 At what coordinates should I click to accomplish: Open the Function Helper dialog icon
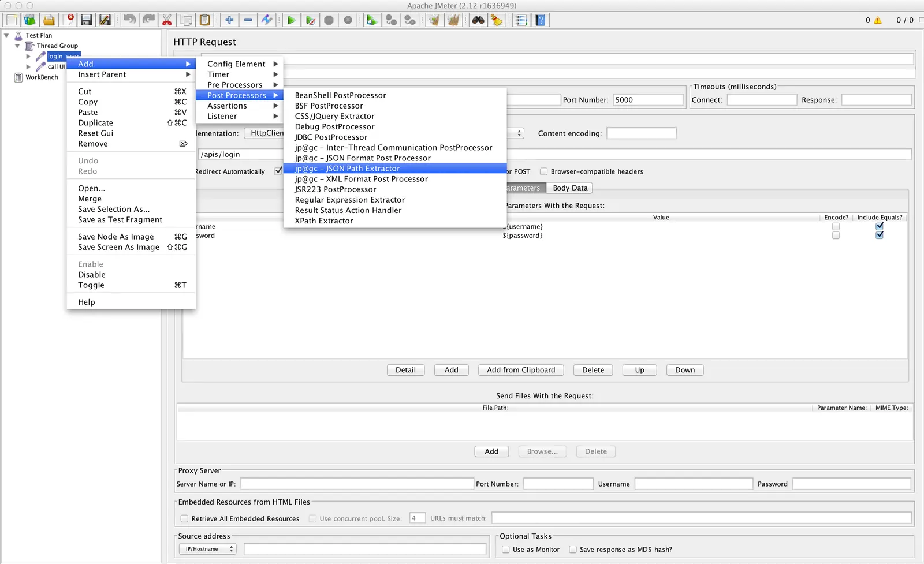pyautogui.click(x=521, y=20)
